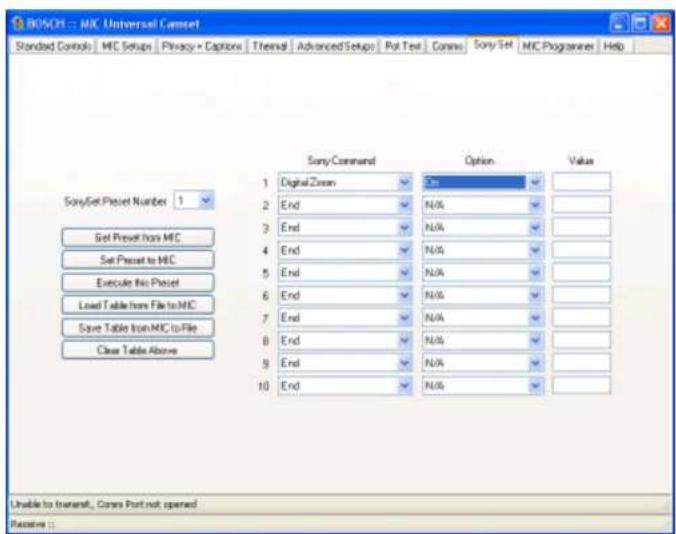Click Clear Table Above button
Viewport: 676px width, 534px height.
tap(138, 350)
